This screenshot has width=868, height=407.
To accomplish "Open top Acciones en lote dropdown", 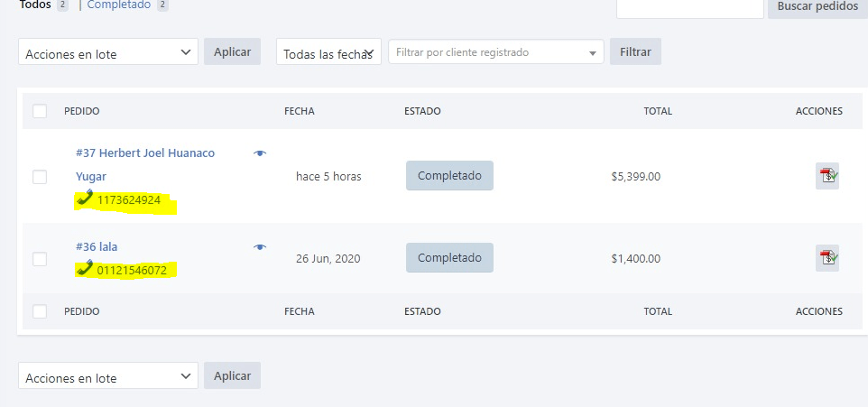I will (108, 51).
